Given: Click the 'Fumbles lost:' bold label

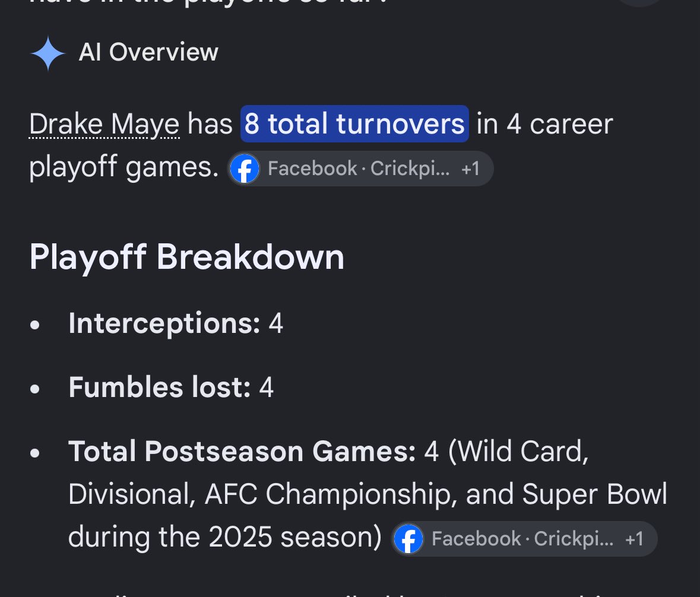Looking at the screenshot, I should tap(159, 387).
